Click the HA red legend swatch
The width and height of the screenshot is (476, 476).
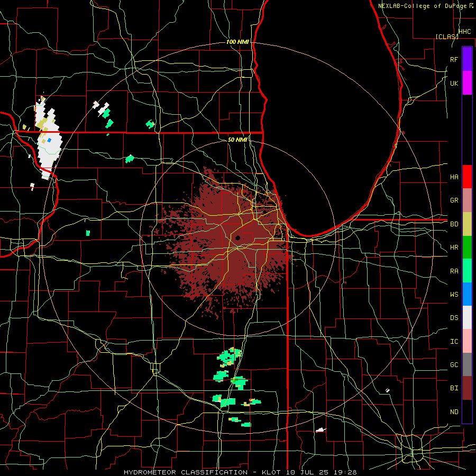pyautogui.click(x=467, y=177)
